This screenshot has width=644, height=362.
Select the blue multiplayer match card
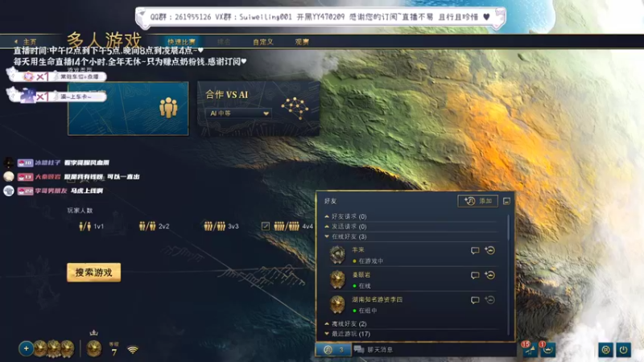click(x=128, y=109)
